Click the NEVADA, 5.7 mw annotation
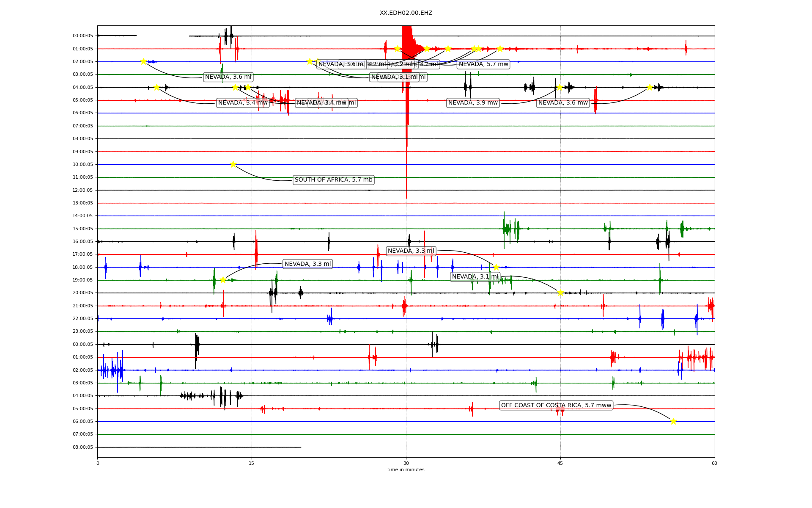 click(x=483, y=64)
